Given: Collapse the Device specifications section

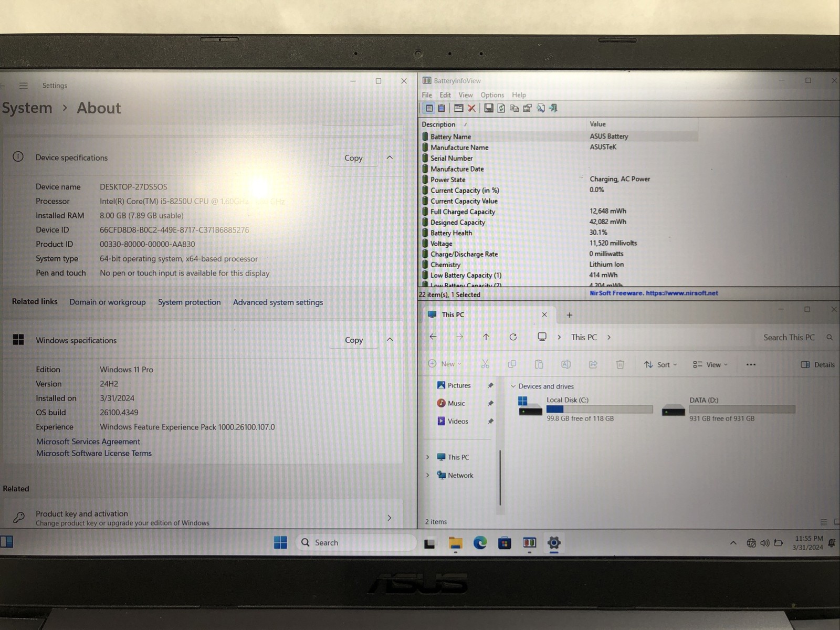Looking at the screenshot, I should (x=390, y=157).
